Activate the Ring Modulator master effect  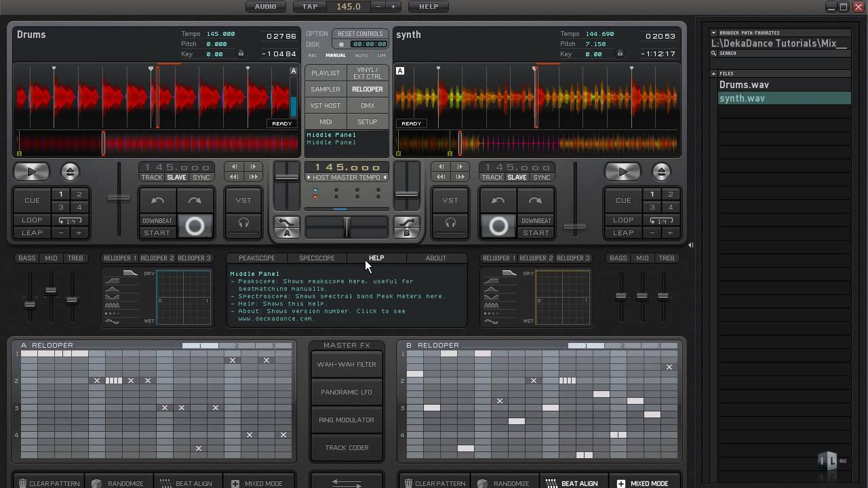point(347,420)
